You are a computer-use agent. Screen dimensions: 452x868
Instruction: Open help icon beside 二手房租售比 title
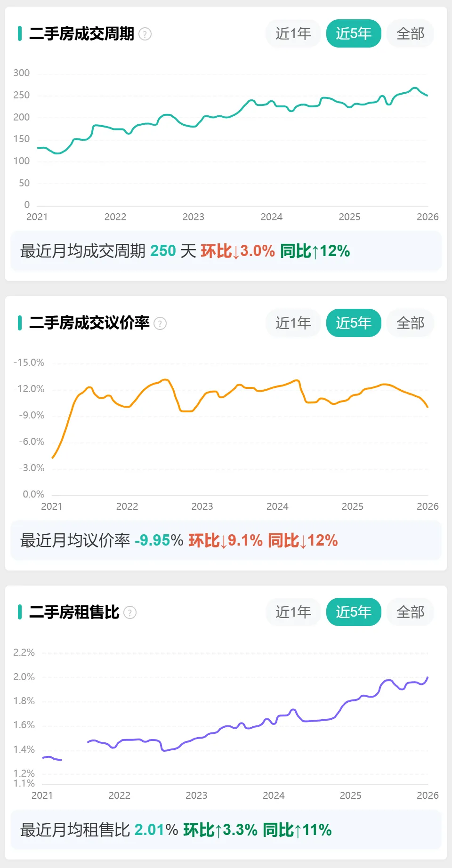130,613
